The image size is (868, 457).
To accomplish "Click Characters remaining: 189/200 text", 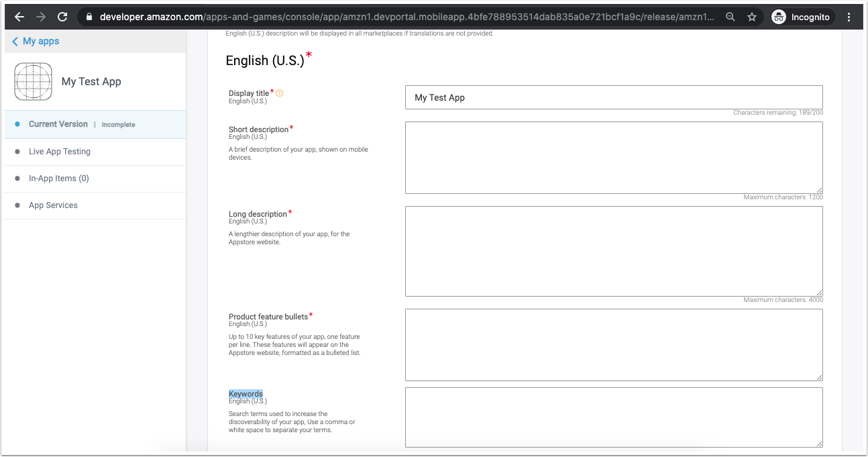I will point(778,113).
